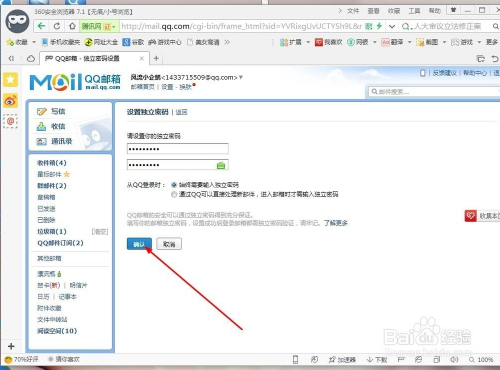Click the phone icon in status bar

[295, 359]
